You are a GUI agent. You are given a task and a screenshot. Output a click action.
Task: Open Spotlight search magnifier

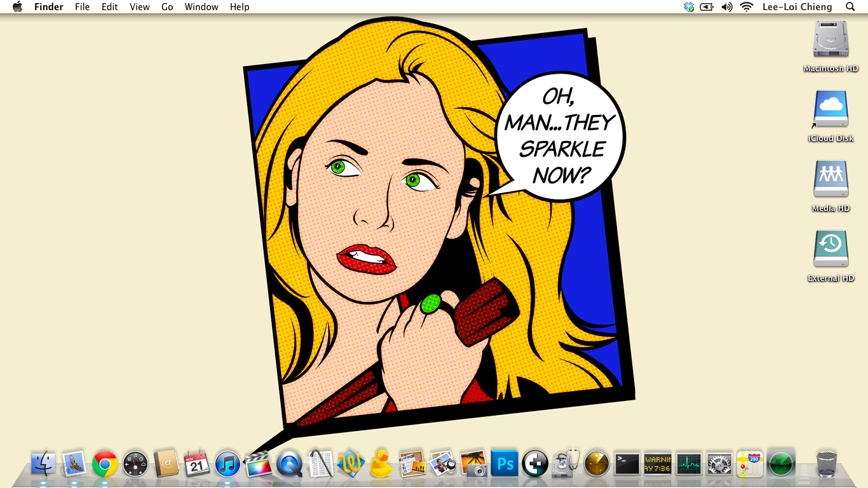coord(850,7)
